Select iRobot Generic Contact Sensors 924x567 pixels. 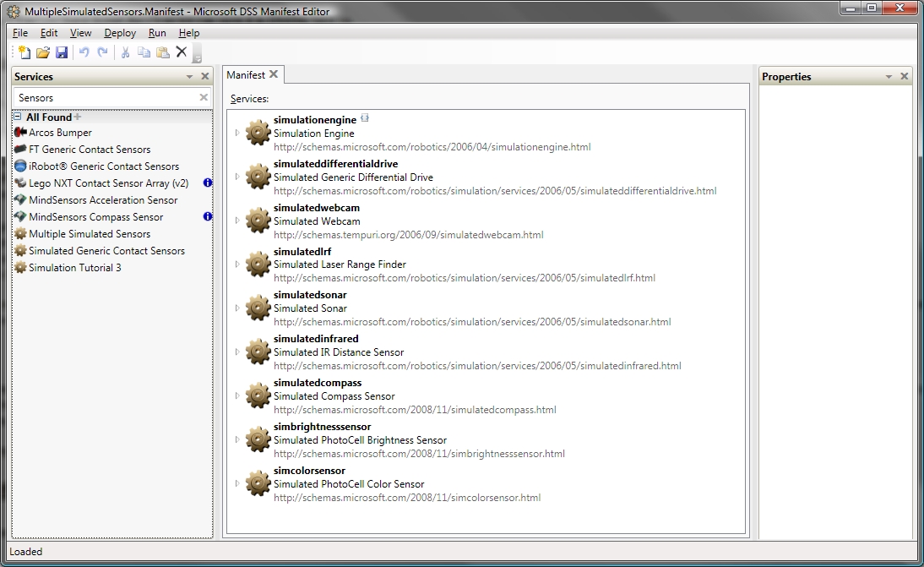pyautogui.click(x=104, y=166)
